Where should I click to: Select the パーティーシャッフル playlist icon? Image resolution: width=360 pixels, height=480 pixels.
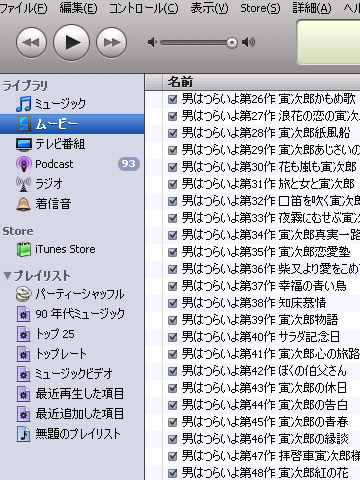tap(24, 294)
